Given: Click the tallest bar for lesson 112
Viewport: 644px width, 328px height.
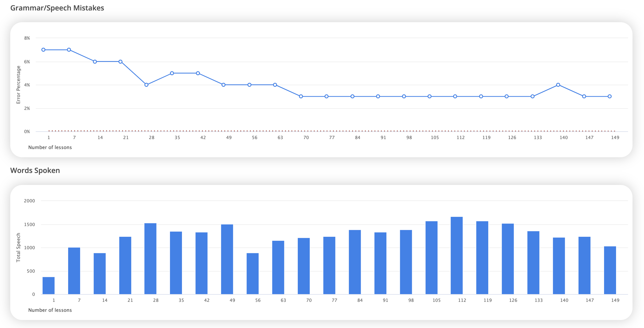Looking at the screenshot, I should click(457, 256).
